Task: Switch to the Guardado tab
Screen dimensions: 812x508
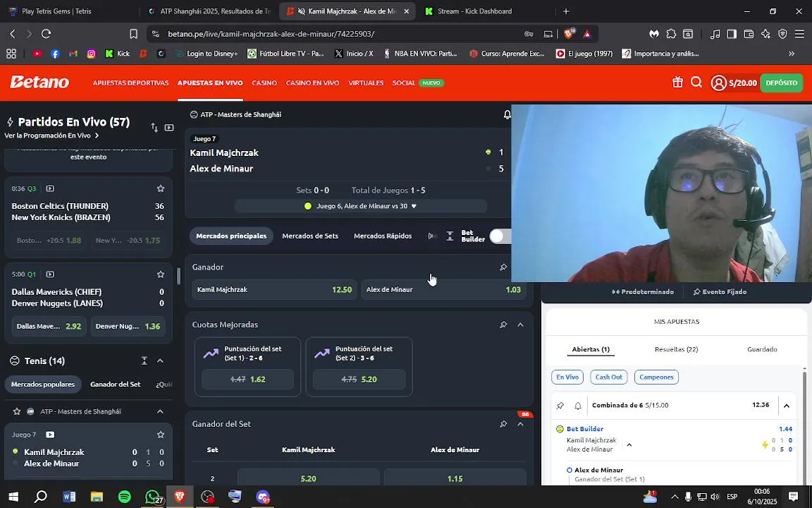Action: [762, 349]
